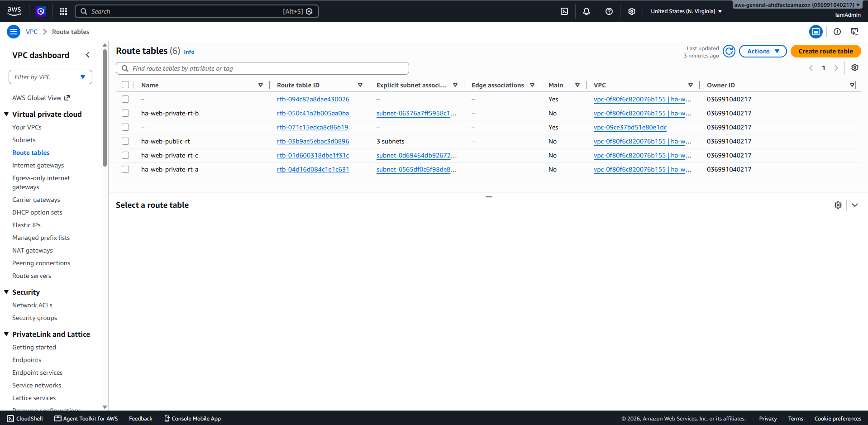
Task: Open the Route tables Info link
Action: coord(189,52)
